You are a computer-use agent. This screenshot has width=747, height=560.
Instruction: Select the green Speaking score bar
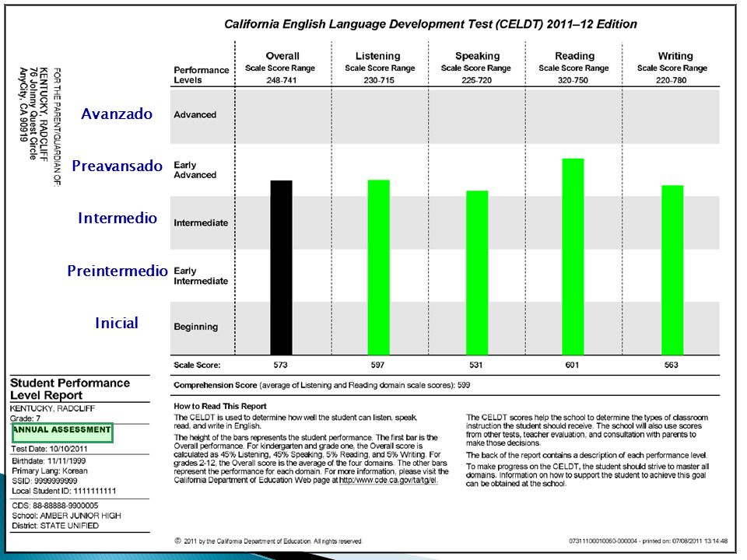point(477,273)
